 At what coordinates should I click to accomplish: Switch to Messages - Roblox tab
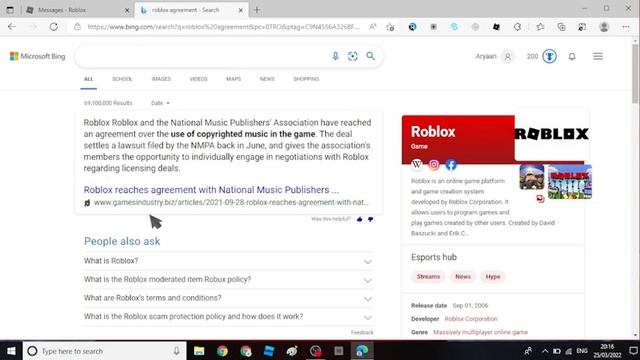coord(77,10)
